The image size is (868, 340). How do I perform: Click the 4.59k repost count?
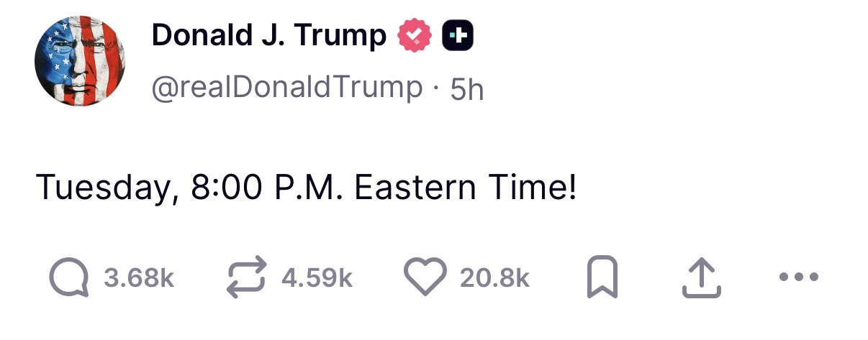pos(317,277)
